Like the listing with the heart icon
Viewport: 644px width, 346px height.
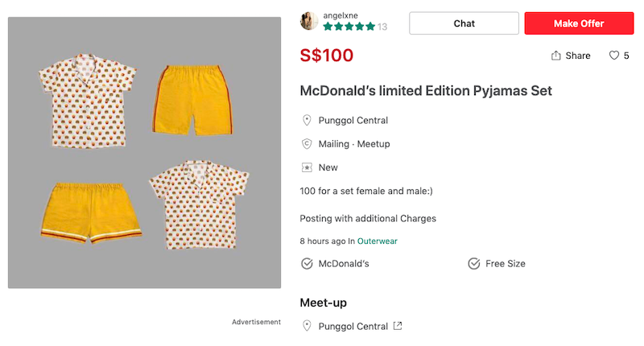pyautogui.click(x=614, y=56)
